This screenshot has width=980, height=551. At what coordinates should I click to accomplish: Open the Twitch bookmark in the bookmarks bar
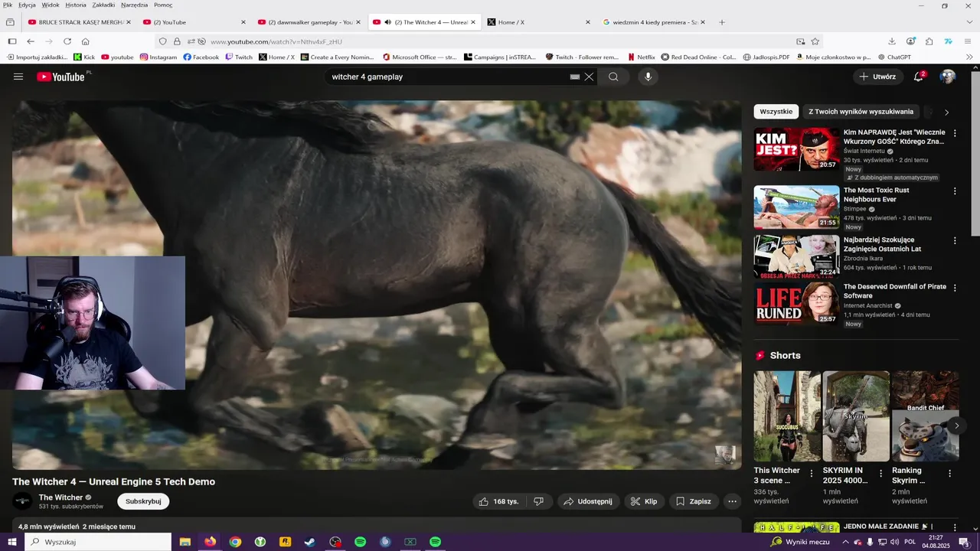click(x=239, y=57)
